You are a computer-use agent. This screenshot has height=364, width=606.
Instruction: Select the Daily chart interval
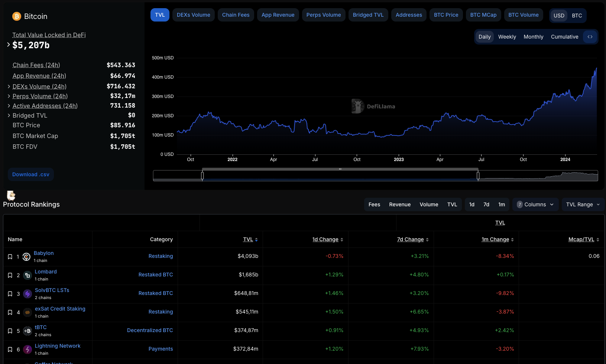click(x=485, y=37)
